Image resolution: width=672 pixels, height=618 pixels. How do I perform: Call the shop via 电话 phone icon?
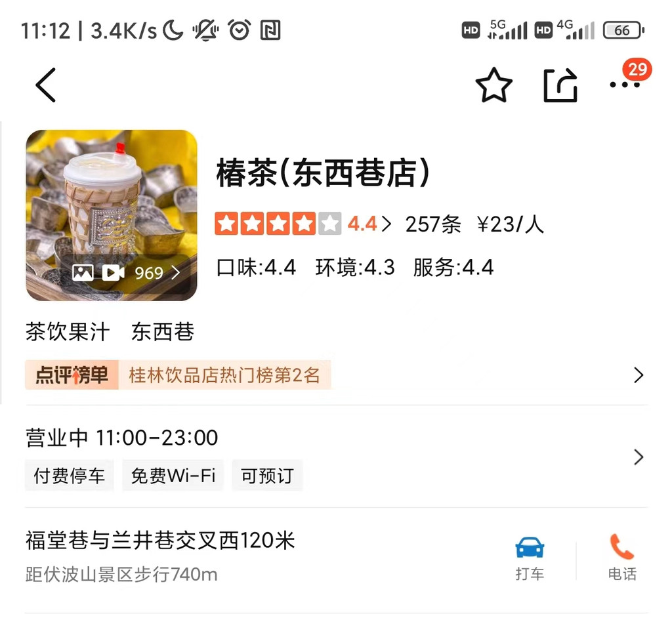pos(622,546)
